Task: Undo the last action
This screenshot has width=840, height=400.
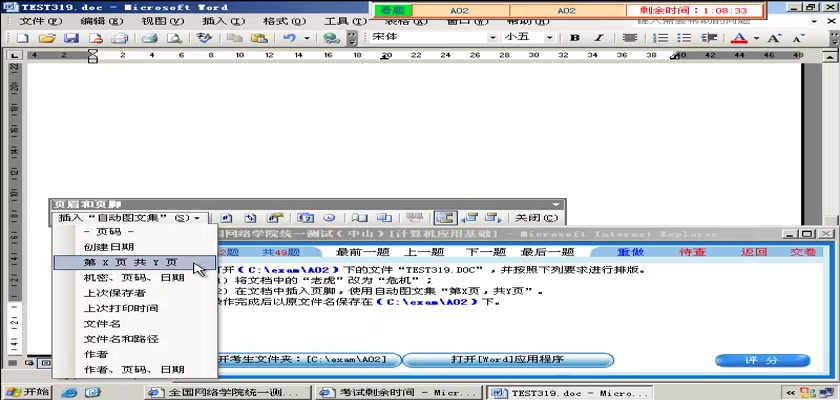Action: [x=289, y=38]
